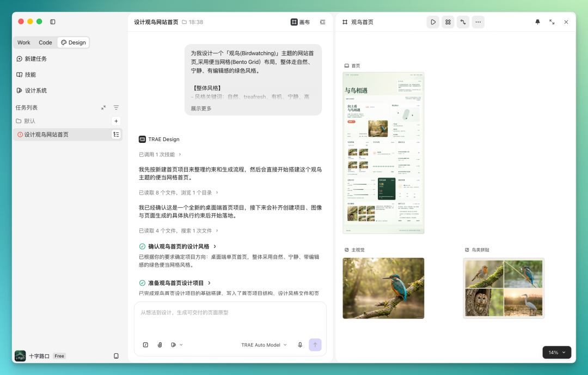Expand the 准备观鸟首页设计项目 step
This screenshot has height=375, width=588.
pyautogui.click(x=175, y=283)
